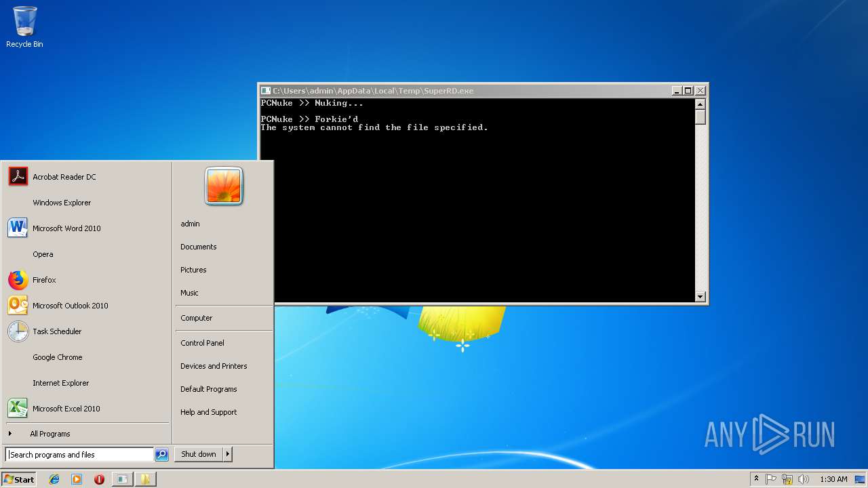868x488 pixels.
Task: Open the Recycle Bin desktop icon
Action: pyautogui.click(x=24, y=27)
